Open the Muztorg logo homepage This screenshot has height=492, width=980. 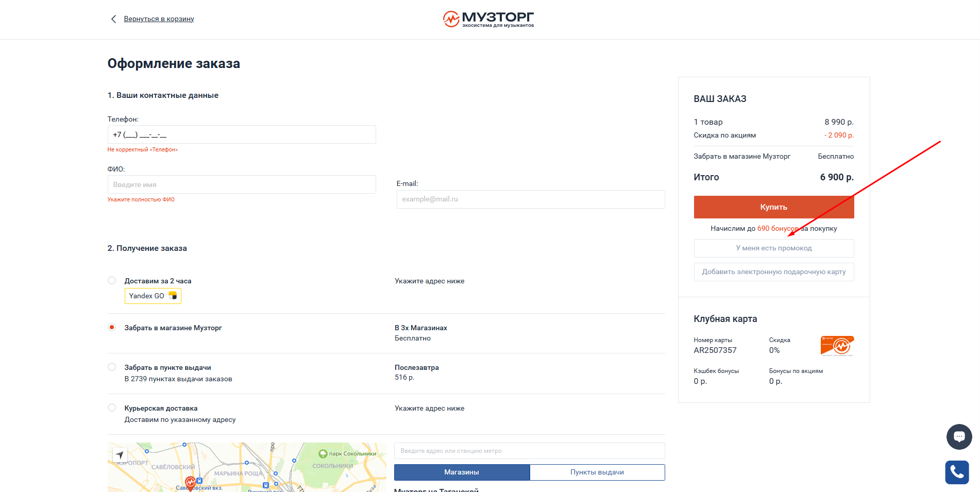488,19
